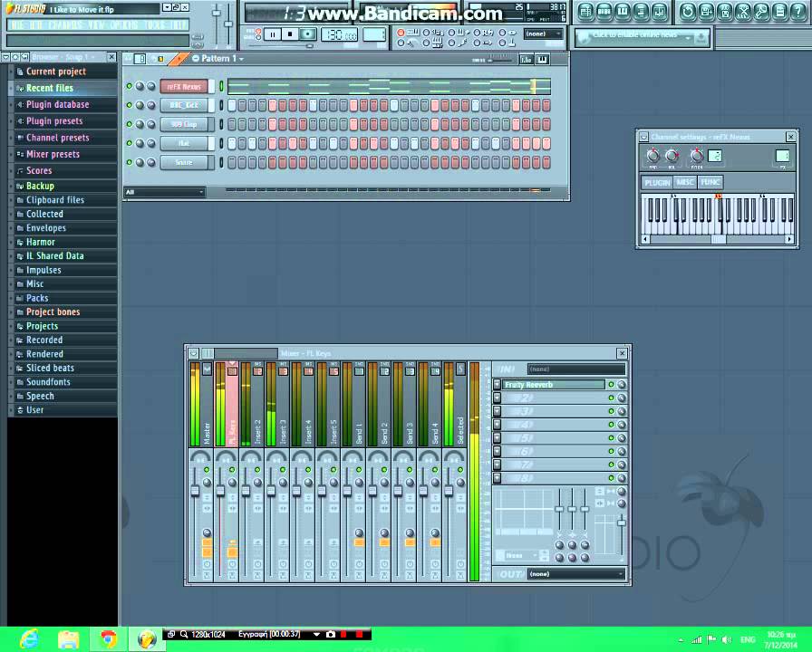Mute the Hat channel green LED
Image resolution: width=812 pixels, height=652 pixels.
pos(130,143)
